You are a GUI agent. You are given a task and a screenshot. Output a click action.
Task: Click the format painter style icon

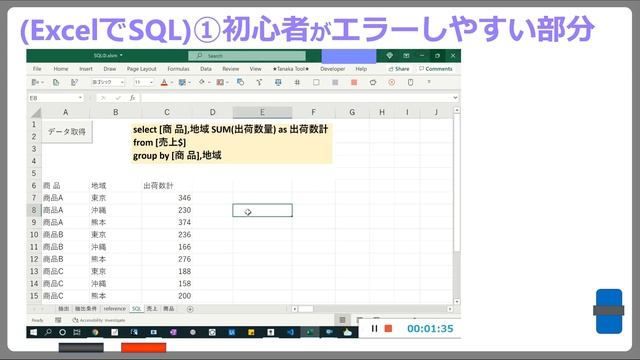[x=74, y=82]
